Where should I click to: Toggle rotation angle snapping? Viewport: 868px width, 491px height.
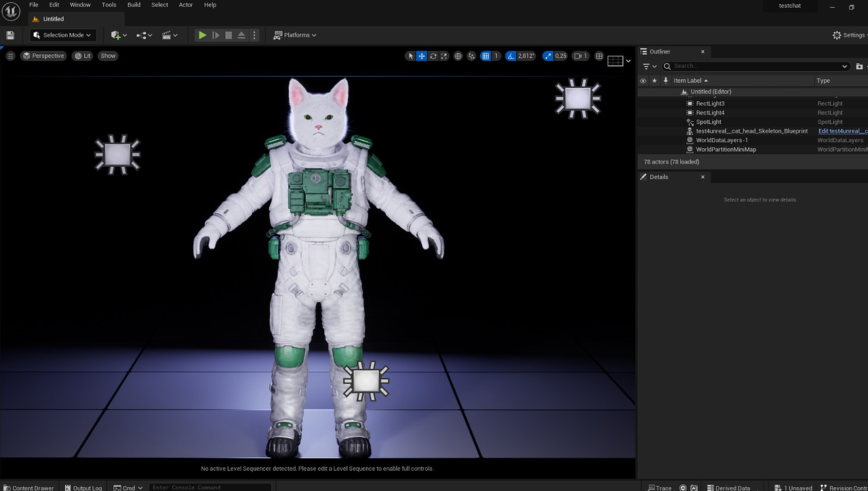pyautogui.click(x=511, y=56)
